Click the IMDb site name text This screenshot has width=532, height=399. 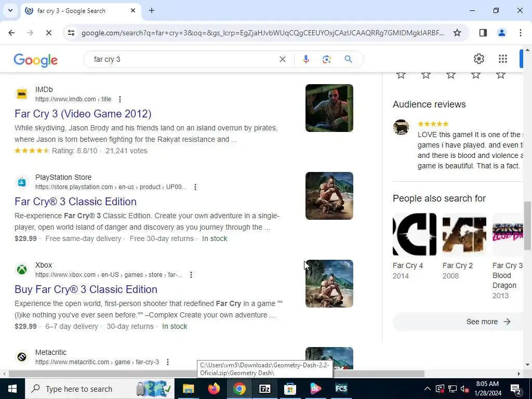click(x=44, y=89)
